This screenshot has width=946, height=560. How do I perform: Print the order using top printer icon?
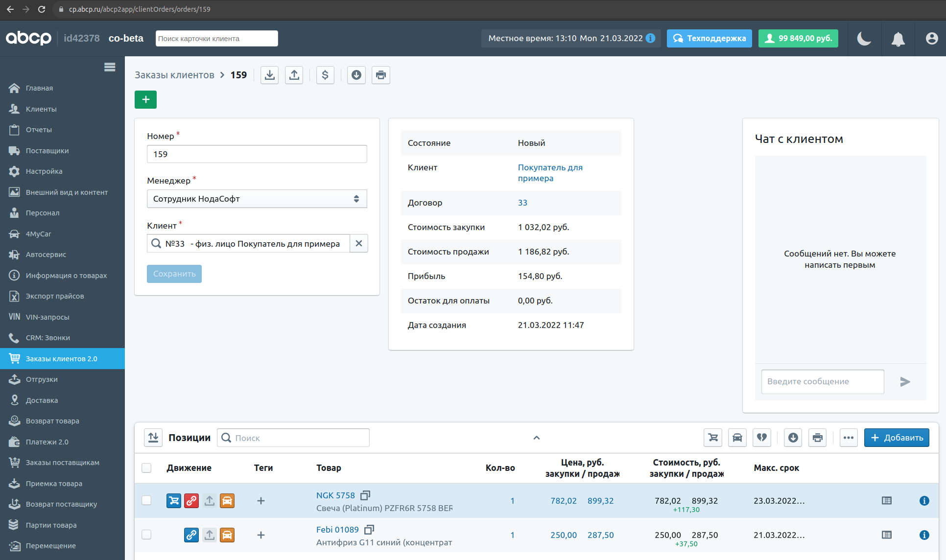point(381,75)
